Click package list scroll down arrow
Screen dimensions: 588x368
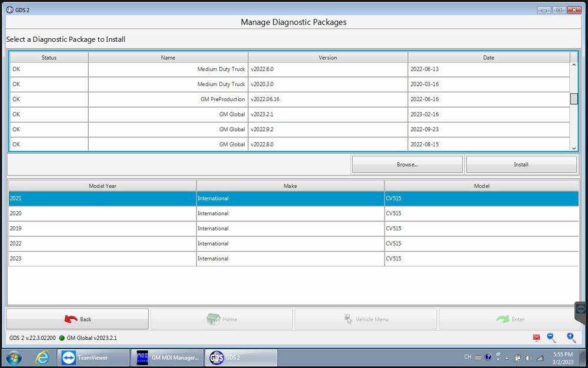pos(574,148)
